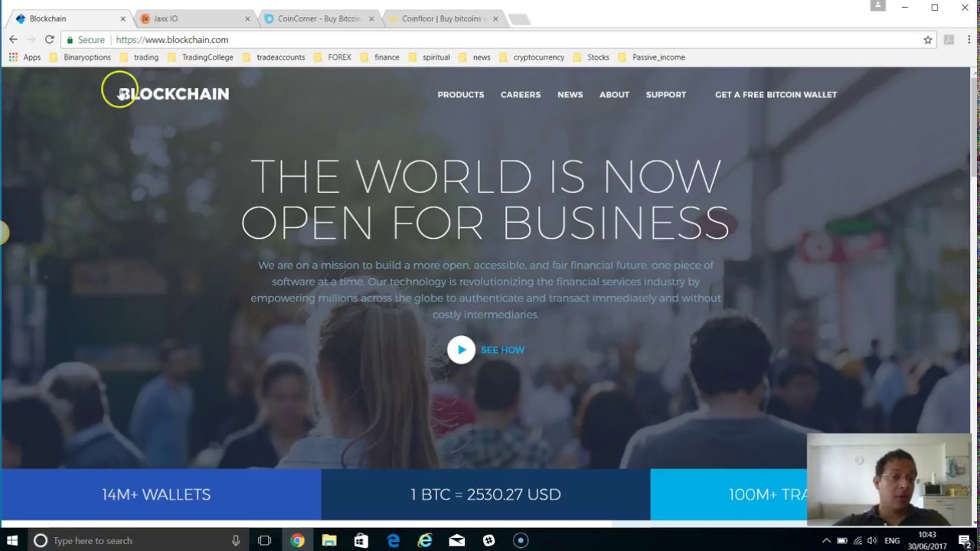Image resolution: width=980 pixels, height=551 pixels.
Task: Click the BLOCKCHAIN site logo
Action: click(x=173, y=94)
